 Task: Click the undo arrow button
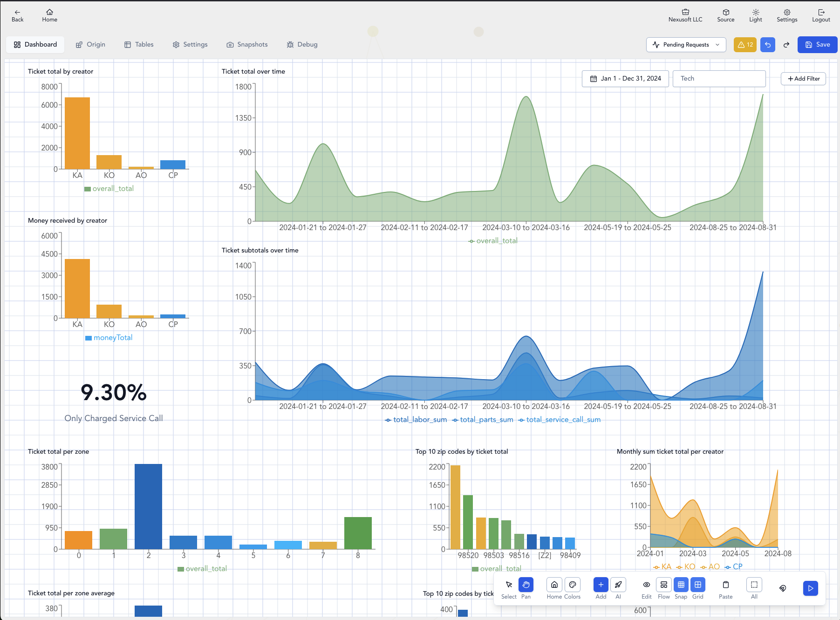[x=768, y=45]
